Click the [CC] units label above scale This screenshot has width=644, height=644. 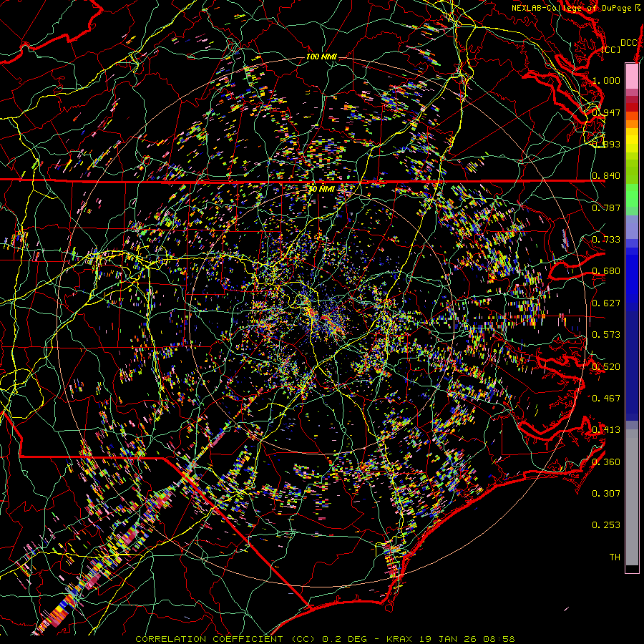(611, 49)
